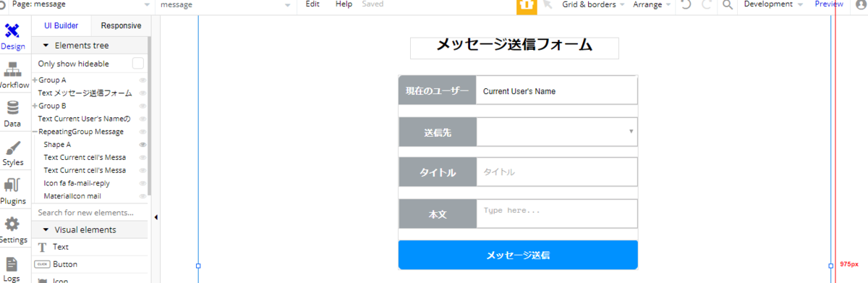Click the Type here multiline input

[x=557, y=214]
